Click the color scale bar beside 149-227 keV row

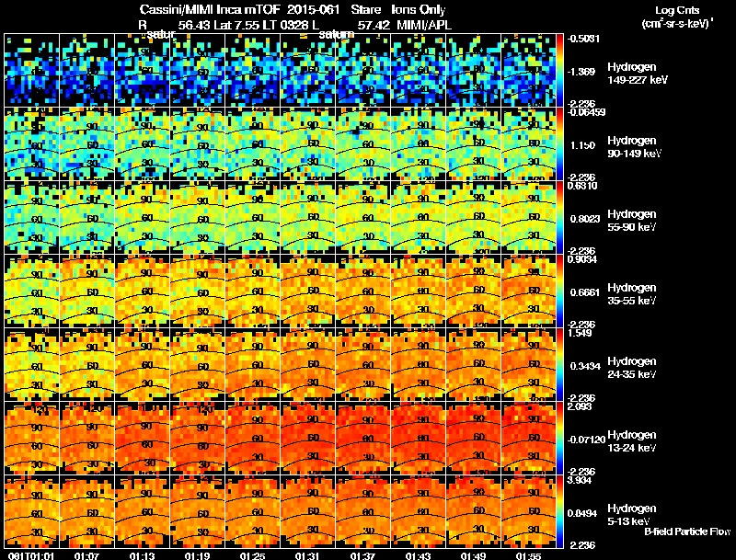tap(559, 71)
